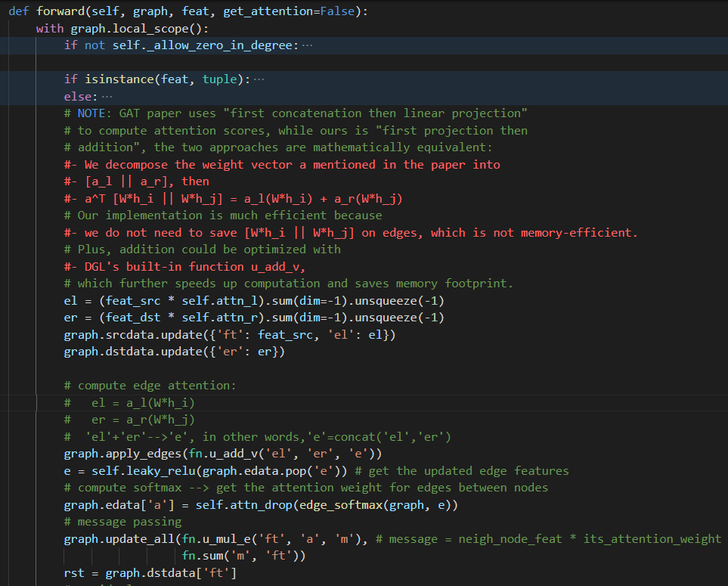The height and width of the screenshot is (586, 728).
Task: Click comment '# er = a_r(W*h_j)'
Action: (x=129, y=420)
